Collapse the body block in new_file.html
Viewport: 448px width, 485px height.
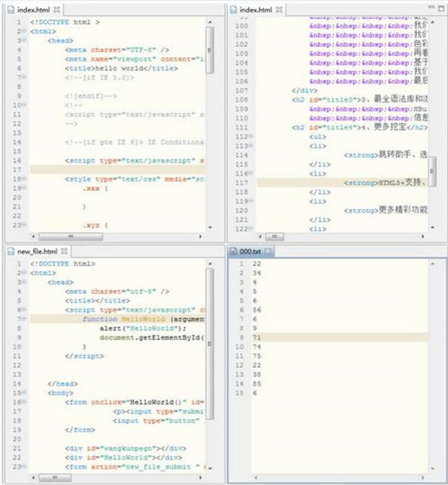22,392
